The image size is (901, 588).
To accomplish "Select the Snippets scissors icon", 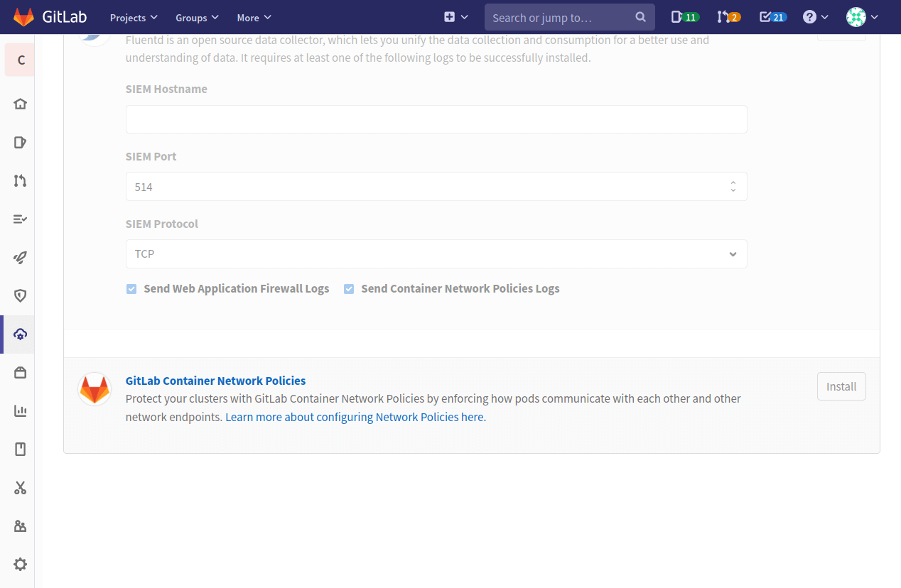I will (19, 488).
